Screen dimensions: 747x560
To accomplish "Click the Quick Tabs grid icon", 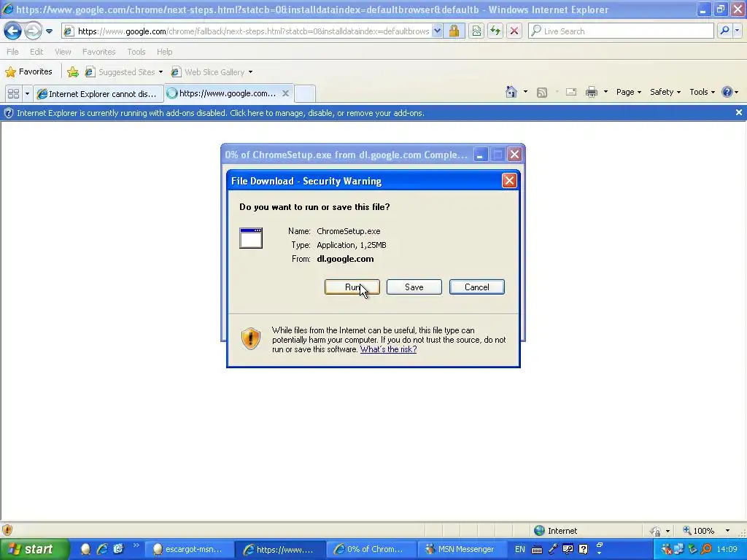I will (x=13, y=93).
